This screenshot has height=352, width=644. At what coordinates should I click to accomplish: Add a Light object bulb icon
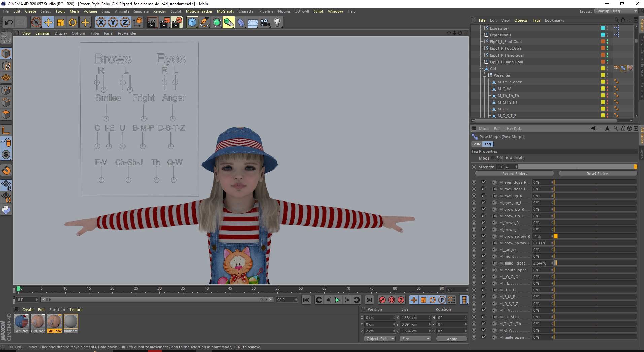pos(277,23)
